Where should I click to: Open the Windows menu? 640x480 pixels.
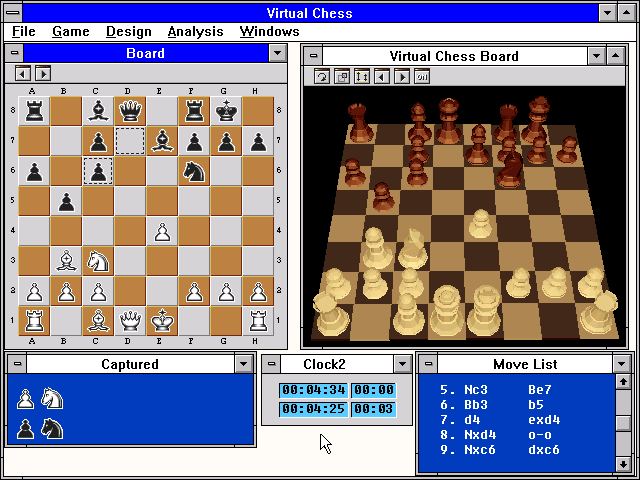[269, 31]
